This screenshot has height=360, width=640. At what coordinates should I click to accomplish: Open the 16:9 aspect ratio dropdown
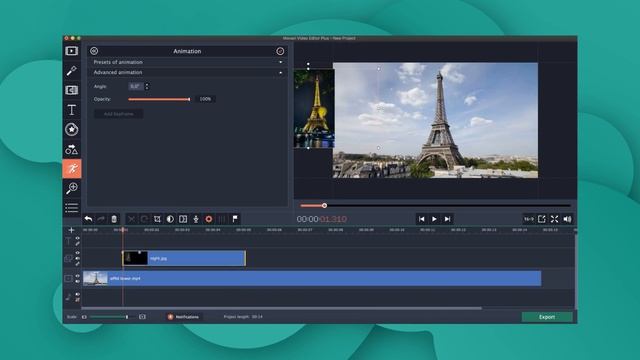pos(529,219)
